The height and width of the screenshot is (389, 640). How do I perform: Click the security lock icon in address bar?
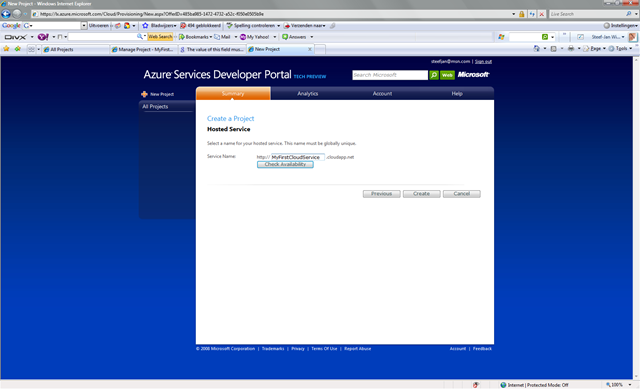click(522, 14)
